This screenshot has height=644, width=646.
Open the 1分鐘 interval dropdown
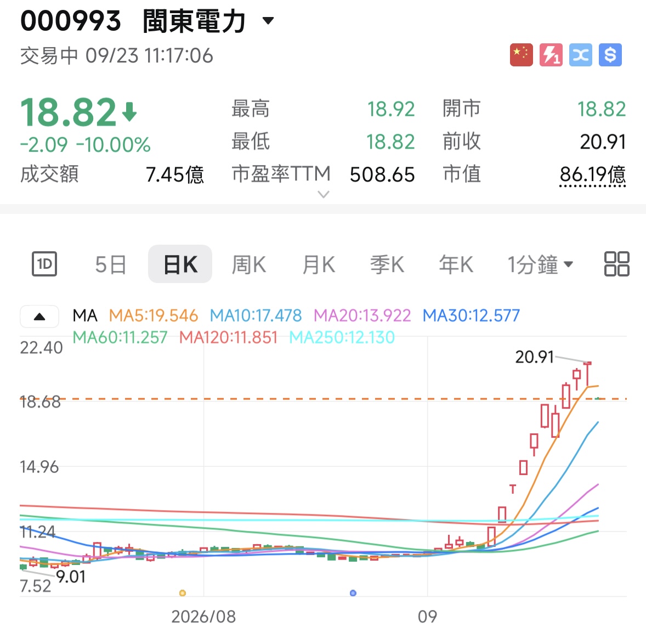(x=540, y=264)
